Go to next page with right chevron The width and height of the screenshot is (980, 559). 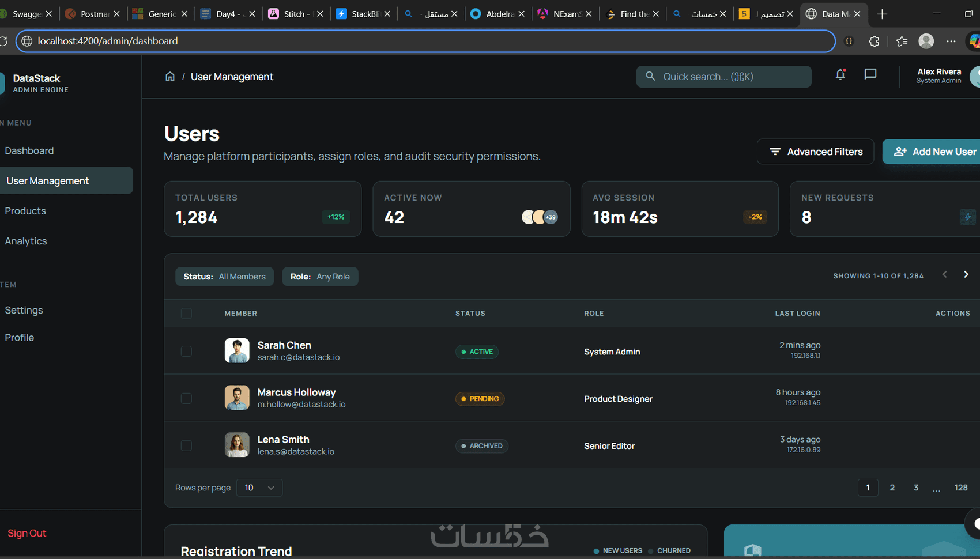[x=966, y=274]
